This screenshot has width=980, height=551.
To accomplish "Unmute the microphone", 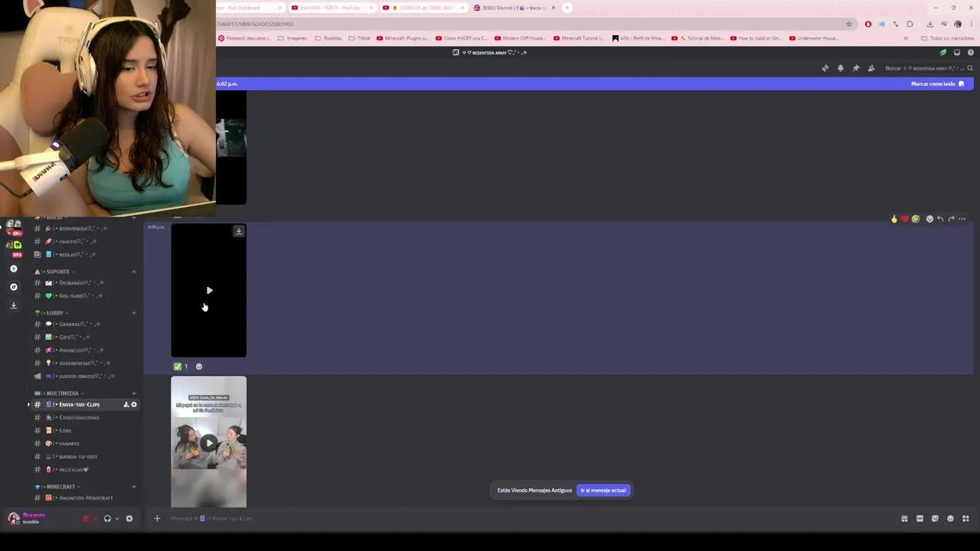I will [x=86, y=519].
